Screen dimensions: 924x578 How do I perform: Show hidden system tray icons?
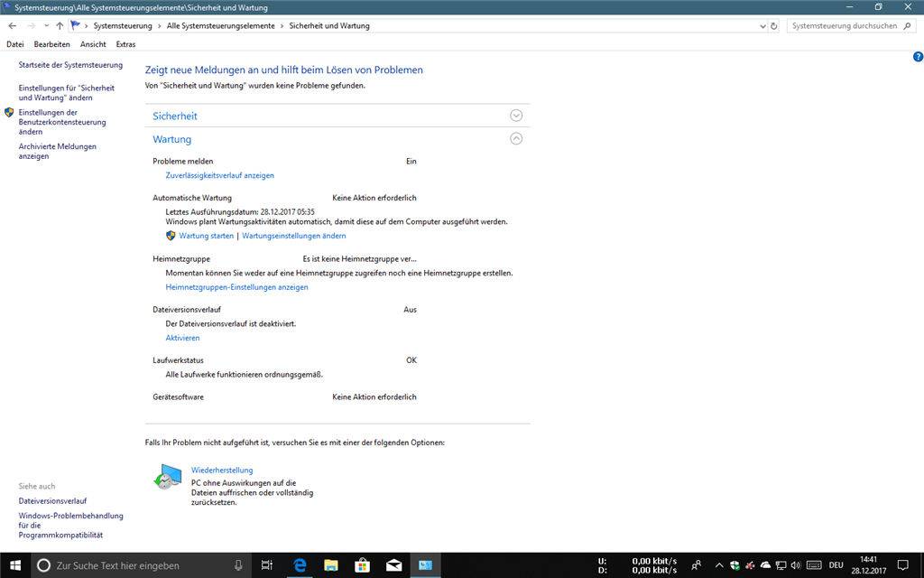click(x=719, y=565)
